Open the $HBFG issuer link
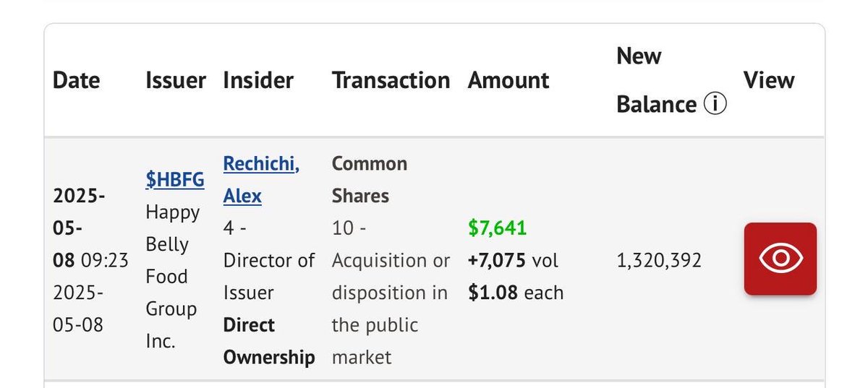868x388 pixels. (175, 180)
